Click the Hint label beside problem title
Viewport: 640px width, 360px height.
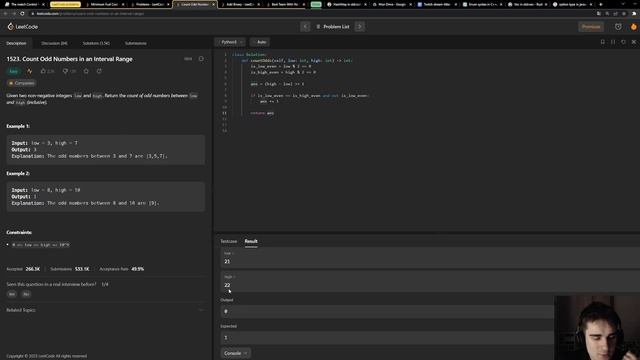pos(188,59)
